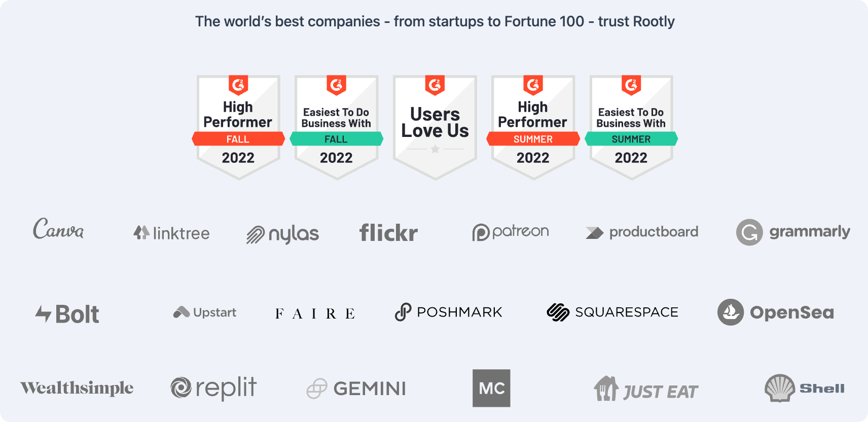Click the Bolt logo
Image resolution: width=868 pixels, height=422 pixels.
[67, 314]
